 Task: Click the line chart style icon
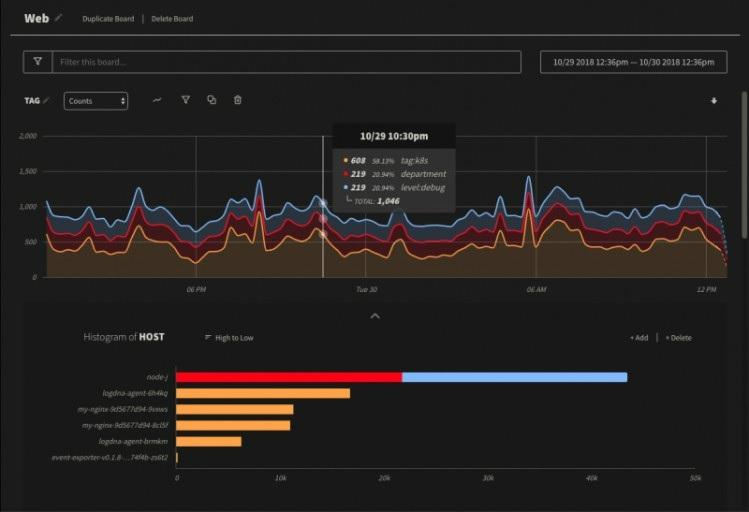(157, 100)
